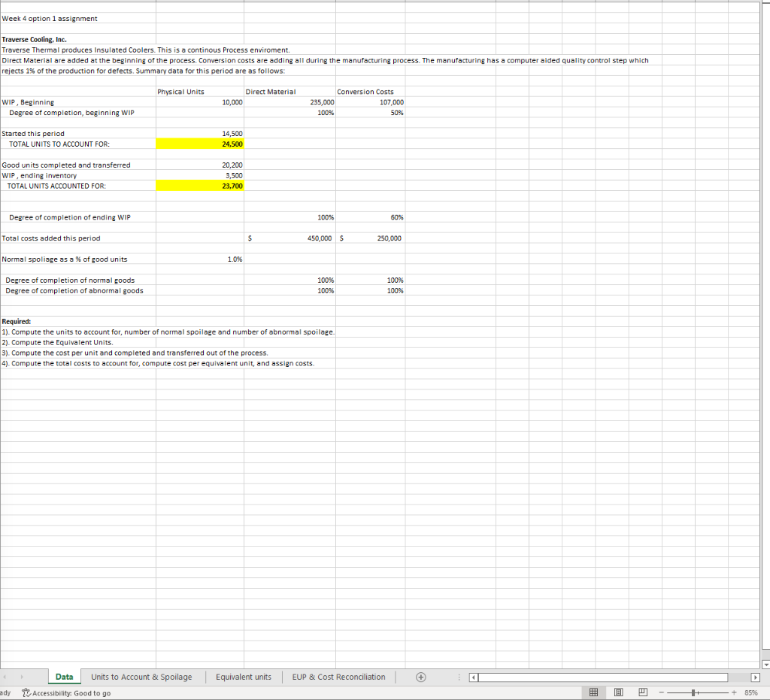
Task: Open the EUP & Cost Reconciliation sheet
Action: pos(339,677)
